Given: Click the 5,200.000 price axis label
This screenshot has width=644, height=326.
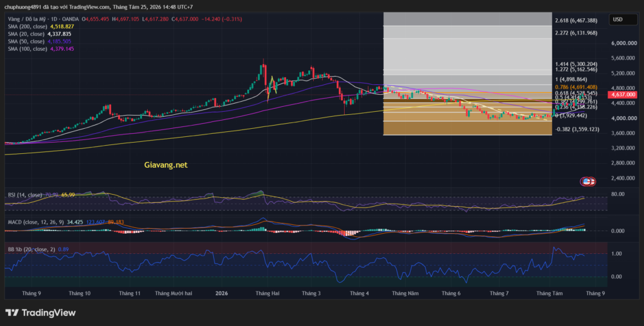Looking at the screenshot, I should pos(624,73).
